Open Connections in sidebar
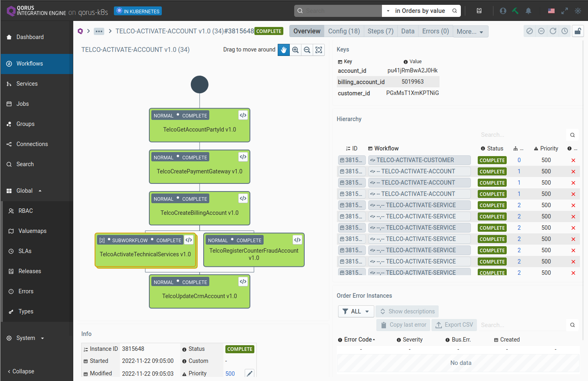 point(37,144)
